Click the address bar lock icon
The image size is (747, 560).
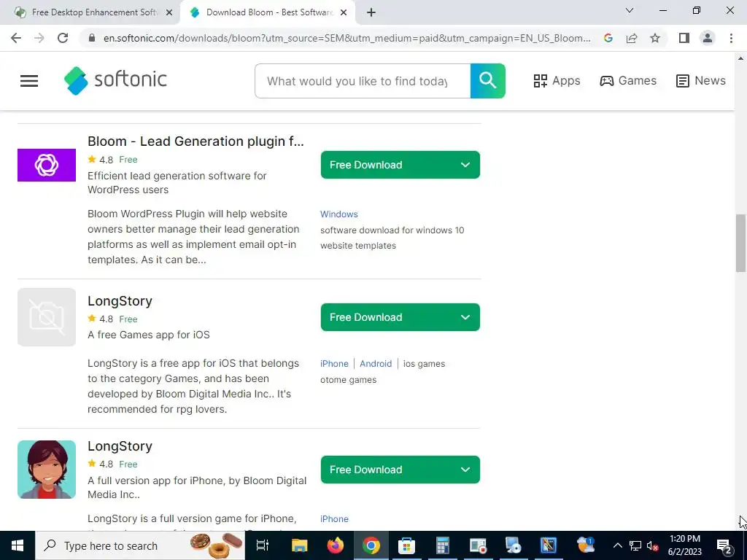click(92, 38)
